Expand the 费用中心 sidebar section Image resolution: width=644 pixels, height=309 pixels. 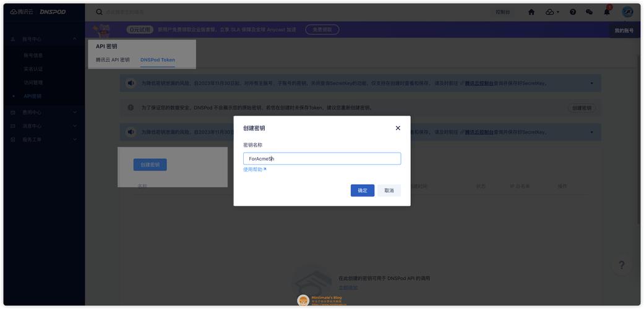[74, 112]
